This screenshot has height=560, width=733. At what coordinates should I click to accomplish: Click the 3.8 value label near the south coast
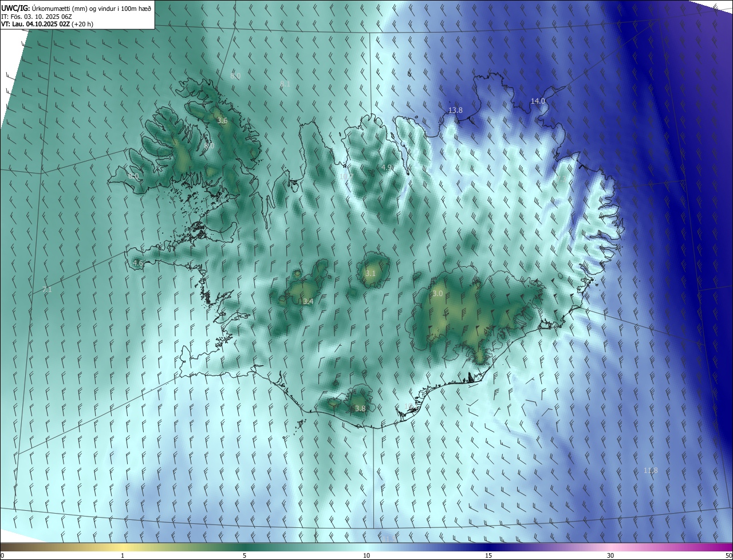(360, 409)
